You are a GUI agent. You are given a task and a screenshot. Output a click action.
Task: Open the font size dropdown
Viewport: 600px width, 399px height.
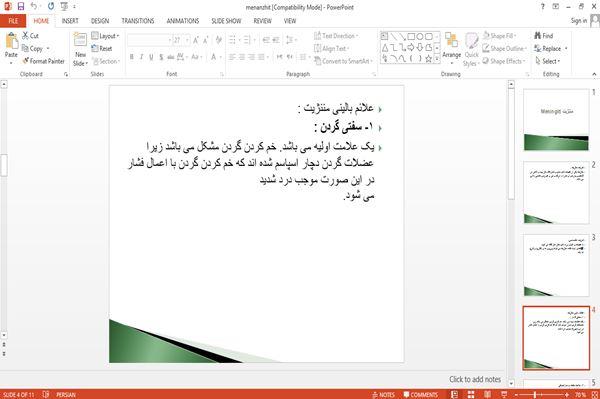(188, 40)
